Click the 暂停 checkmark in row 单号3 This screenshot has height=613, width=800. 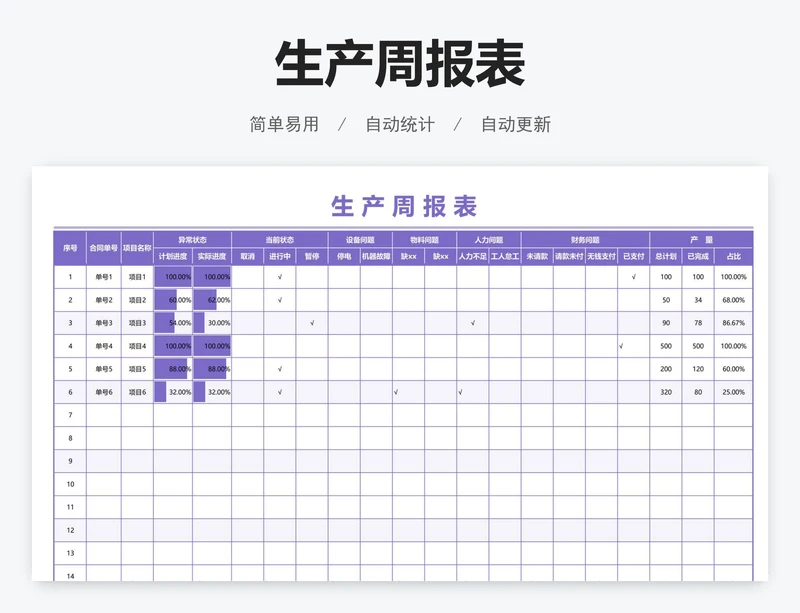pos(312,323)
